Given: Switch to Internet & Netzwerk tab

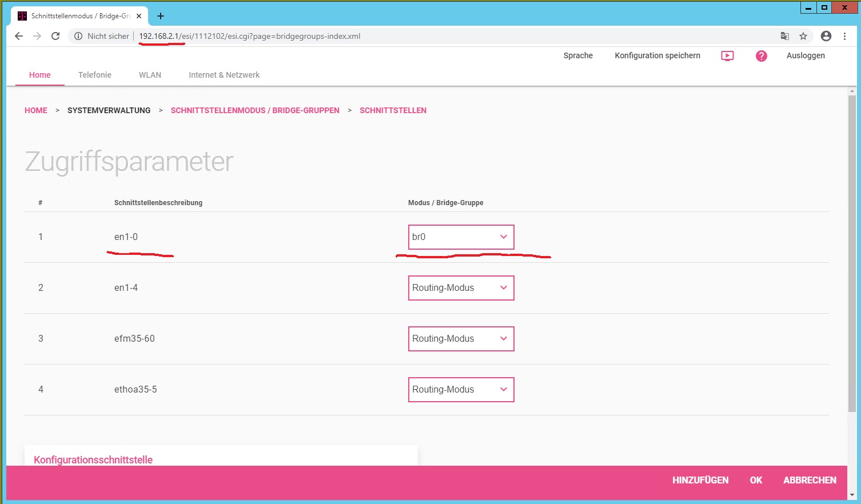Looking at the screenshot, I should click(224, 75).
